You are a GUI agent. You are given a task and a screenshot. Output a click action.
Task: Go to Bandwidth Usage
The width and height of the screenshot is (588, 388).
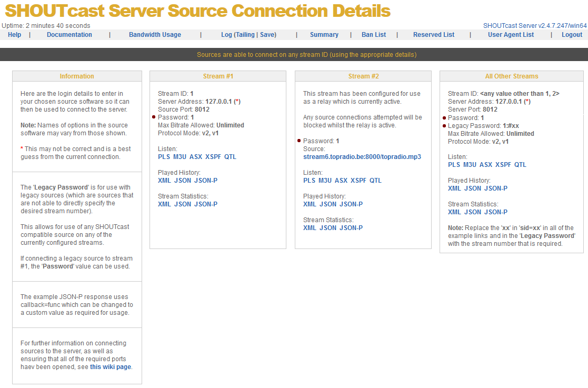155,35
